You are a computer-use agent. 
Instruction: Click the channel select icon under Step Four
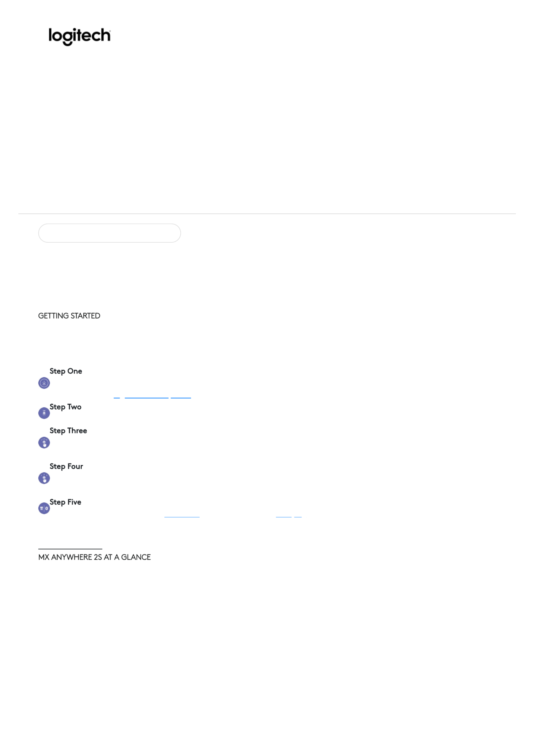point(44,478)
